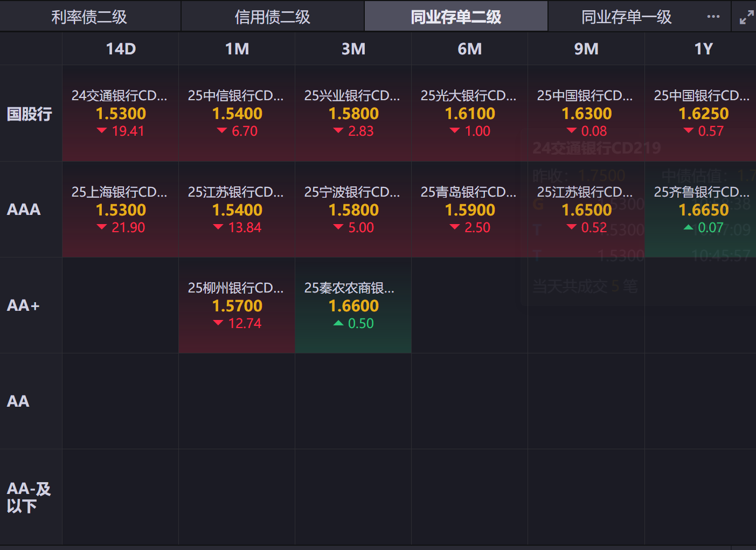This screenshot has width=756, height=550.
Task: Select the AA row label
Action: pyautogui.click(x=18, y=401)
